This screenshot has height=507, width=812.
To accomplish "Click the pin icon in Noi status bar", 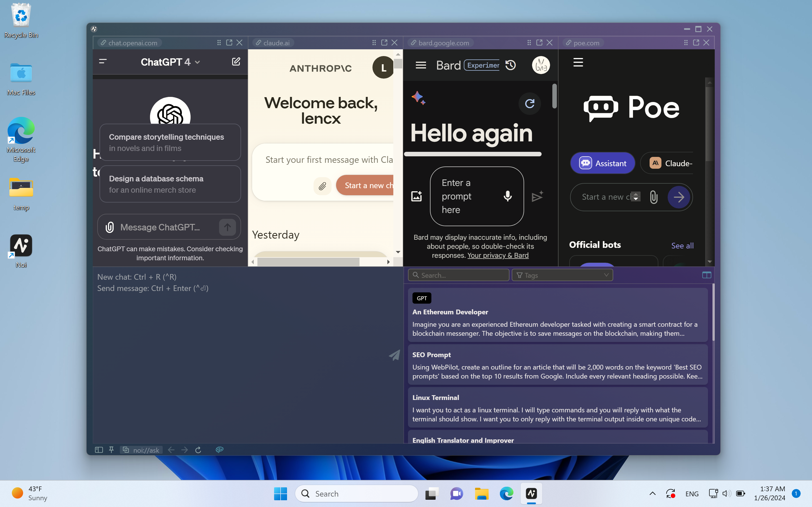I will (111, 450).
